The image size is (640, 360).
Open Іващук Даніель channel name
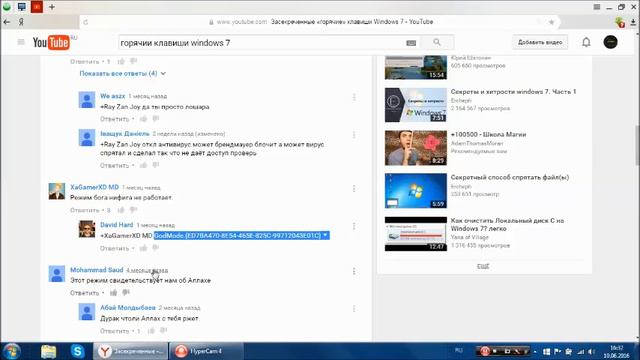click(x=125, y=133)
